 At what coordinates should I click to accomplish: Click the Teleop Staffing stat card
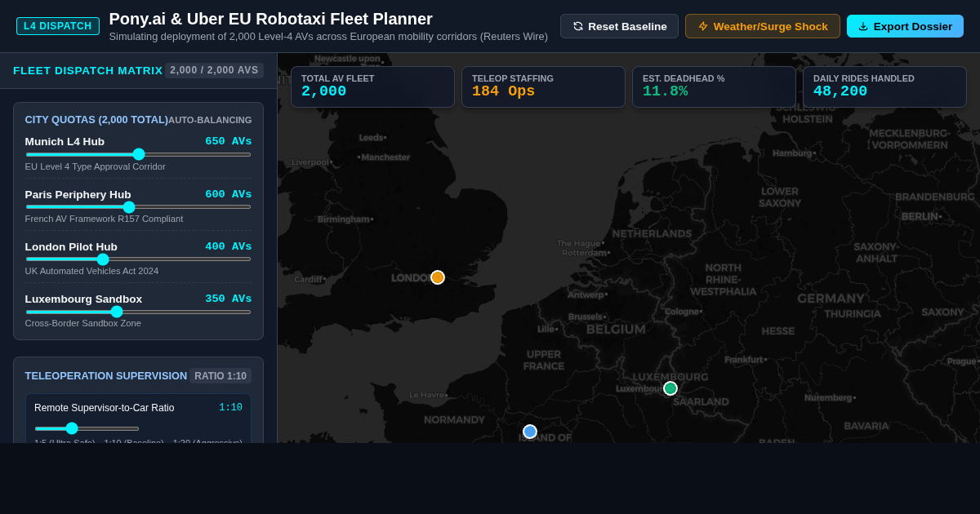(543, 87)
